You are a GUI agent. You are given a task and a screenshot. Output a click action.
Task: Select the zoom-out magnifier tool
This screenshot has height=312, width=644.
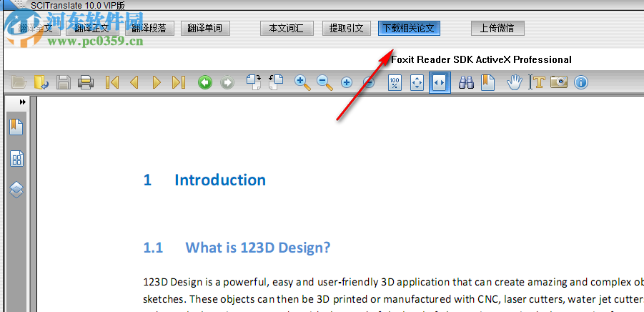click(325, 82)
